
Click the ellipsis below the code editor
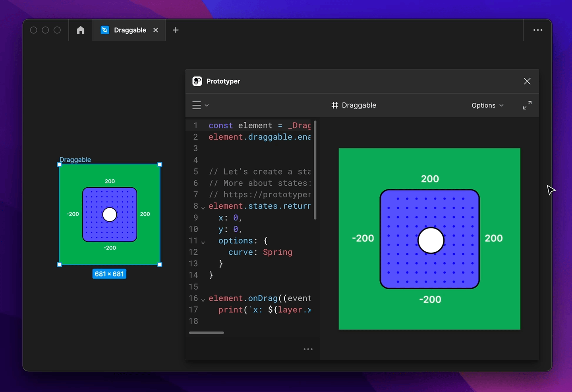point(308,349)
